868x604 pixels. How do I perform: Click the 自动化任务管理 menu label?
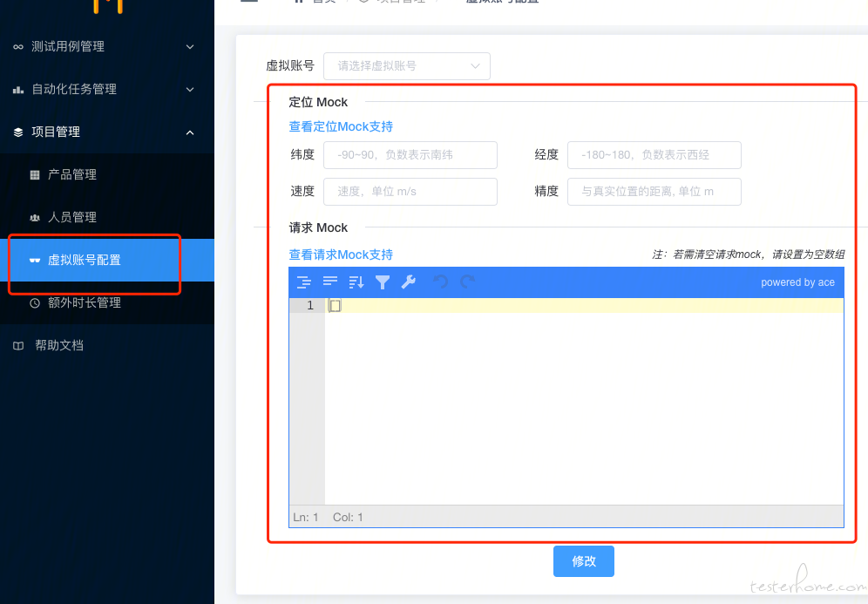tap(74, 89)
